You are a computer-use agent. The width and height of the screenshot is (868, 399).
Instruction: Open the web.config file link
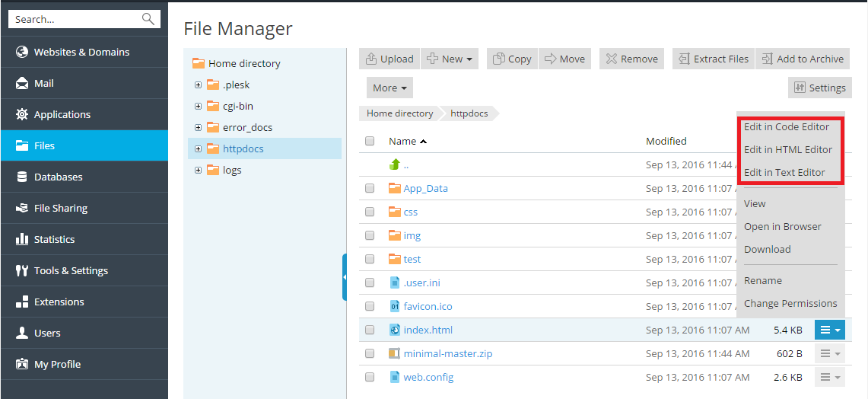point(428,377)
